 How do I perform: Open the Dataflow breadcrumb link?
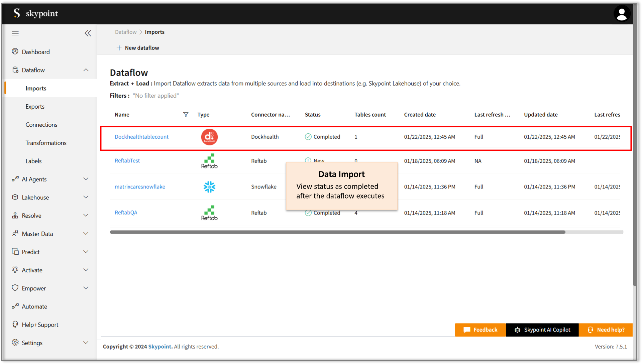[125, 32]
